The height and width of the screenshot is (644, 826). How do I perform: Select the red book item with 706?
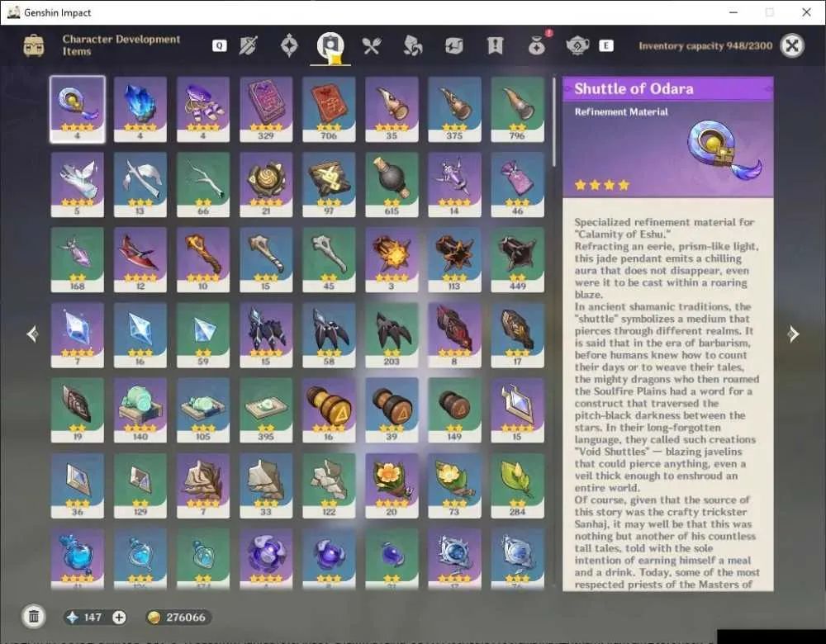tap(329, 109)
